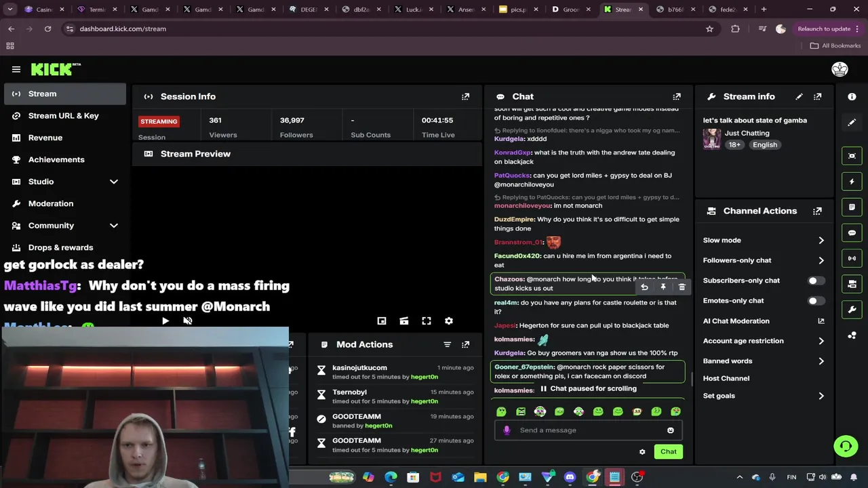Pop out the Mod Actions panel
The image size is (868, 488).
465,345
